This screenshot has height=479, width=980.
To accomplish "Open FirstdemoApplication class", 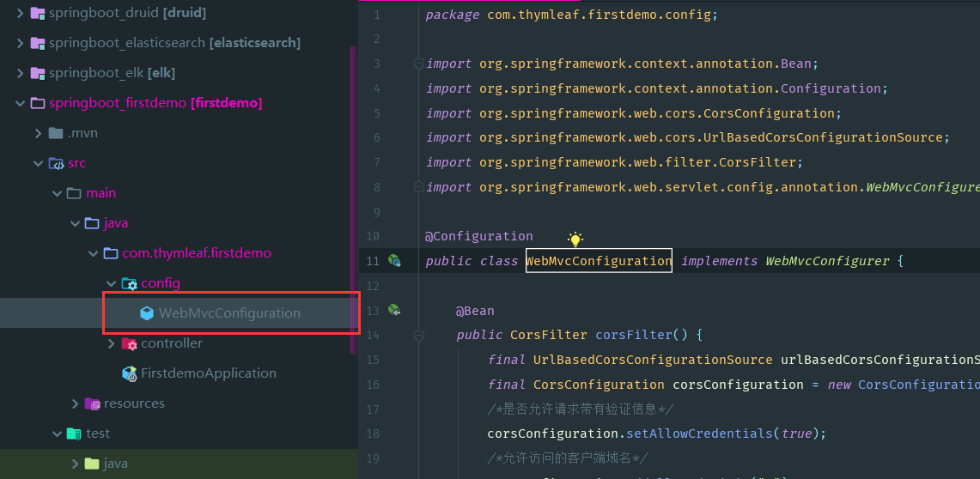I will (x=209, y=373).
